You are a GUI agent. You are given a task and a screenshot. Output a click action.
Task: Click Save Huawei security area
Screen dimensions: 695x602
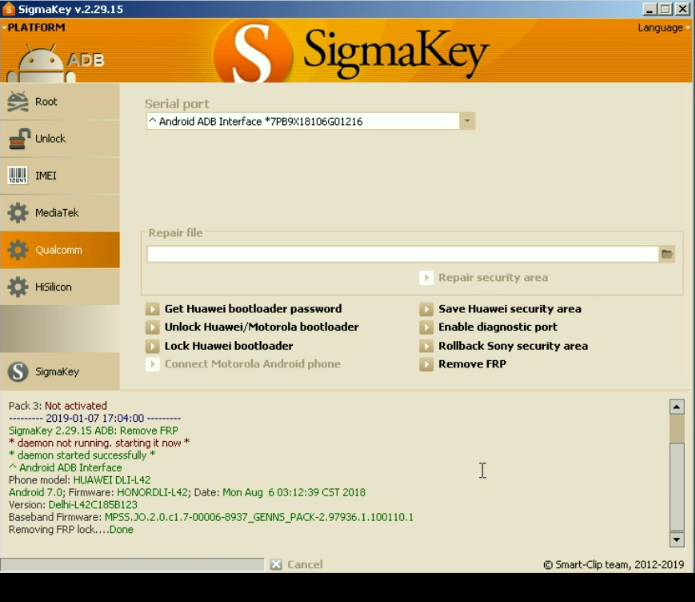click(500, 309)
